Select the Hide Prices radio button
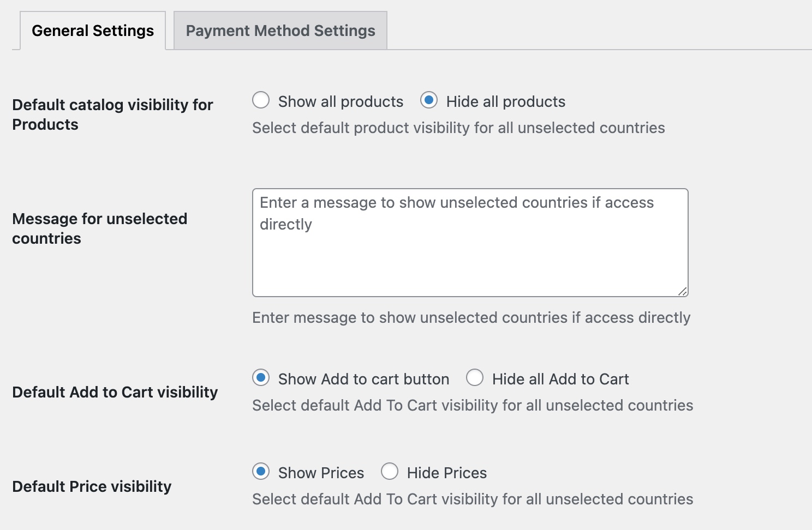The height and width of the screenshot is (530, 812). (390, 472)
